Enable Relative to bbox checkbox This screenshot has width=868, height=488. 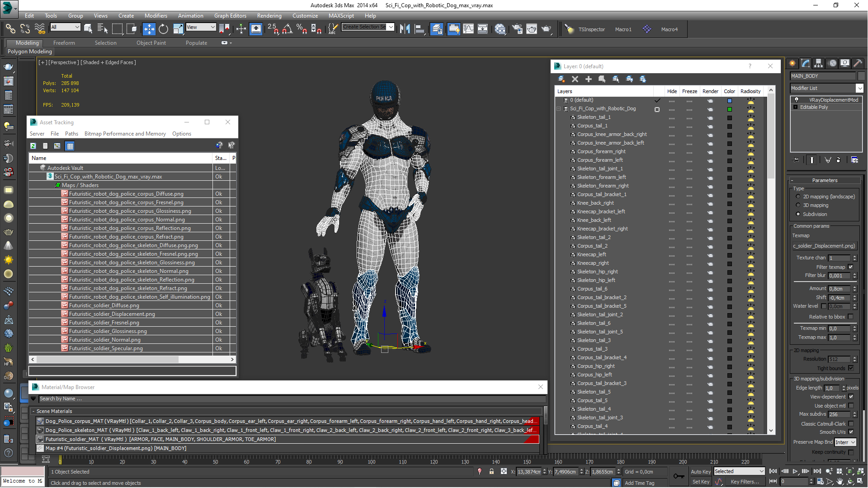click(x=851, y=317)
